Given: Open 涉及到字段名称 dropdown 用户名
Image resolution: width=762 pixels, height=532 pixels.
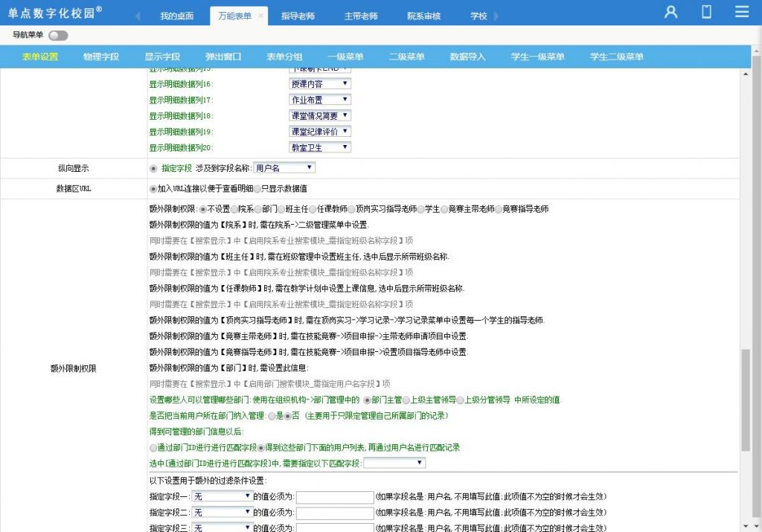Looking at the screenshot, I should click(x=284, y=168).
